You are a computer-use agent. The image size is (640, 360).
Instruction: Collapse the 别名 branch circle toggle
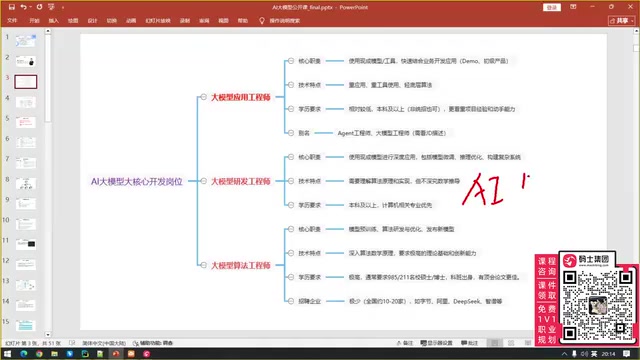point(291,133)
